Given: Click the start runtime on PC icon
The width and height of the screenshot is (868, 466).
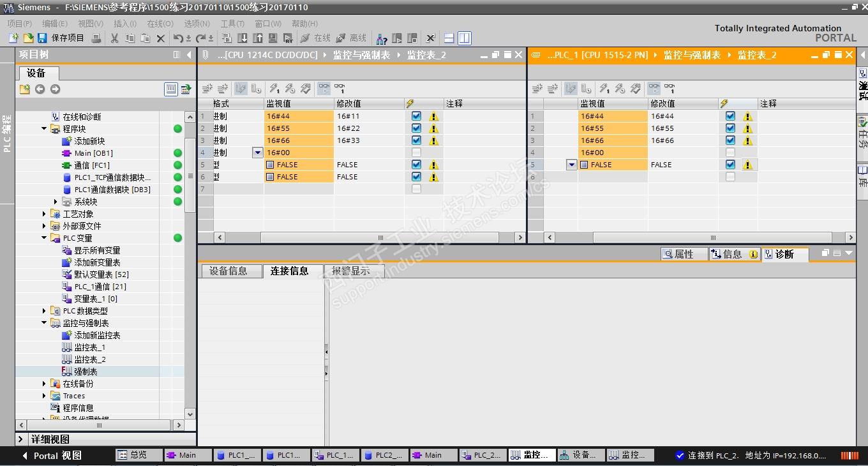Looking at the screenshot, I should click(288, 38).
